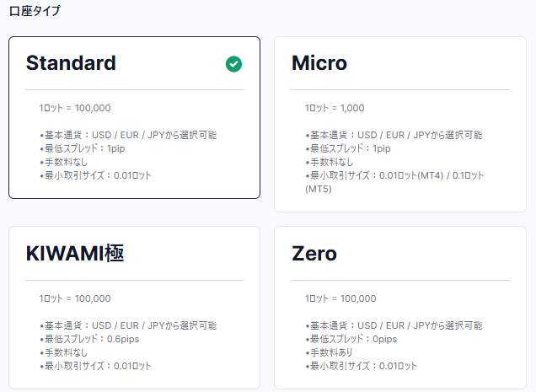Click KIWAMI極 spread 0.6pips line
The width and height of the screenshot is (536, 392).
89,339
